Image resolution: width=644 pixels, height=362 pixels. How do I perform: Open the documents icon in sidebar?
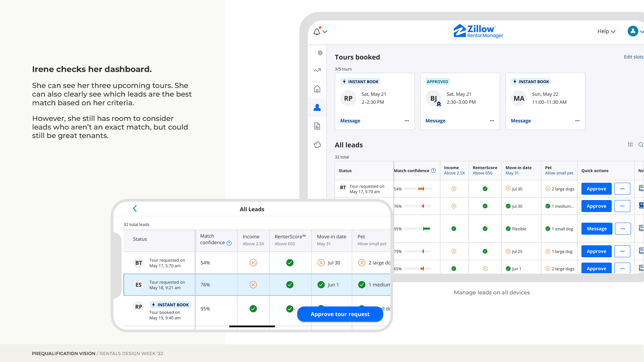pos(317,126)
